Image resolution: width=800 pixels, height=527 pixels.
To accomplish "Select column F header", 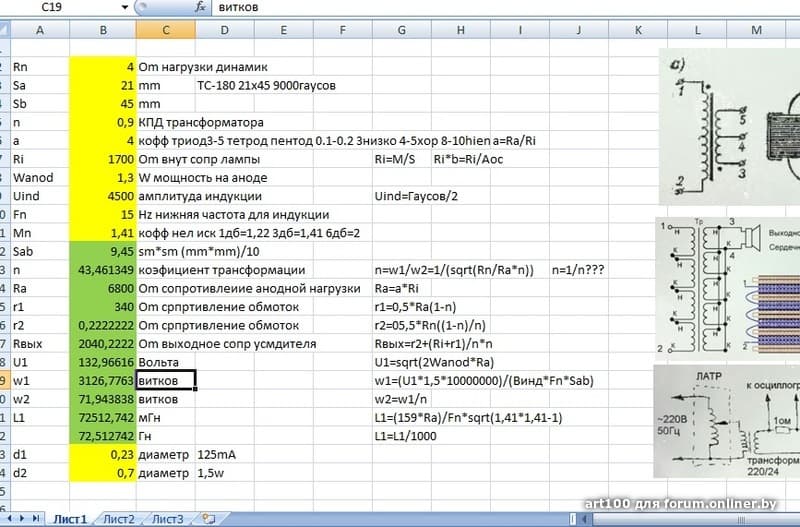I will pos(343,30).
